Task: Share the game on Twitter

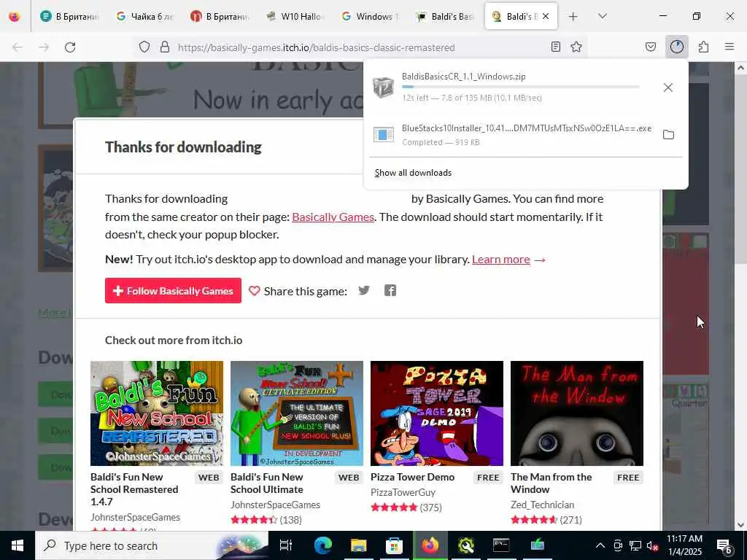Action: 364,290
